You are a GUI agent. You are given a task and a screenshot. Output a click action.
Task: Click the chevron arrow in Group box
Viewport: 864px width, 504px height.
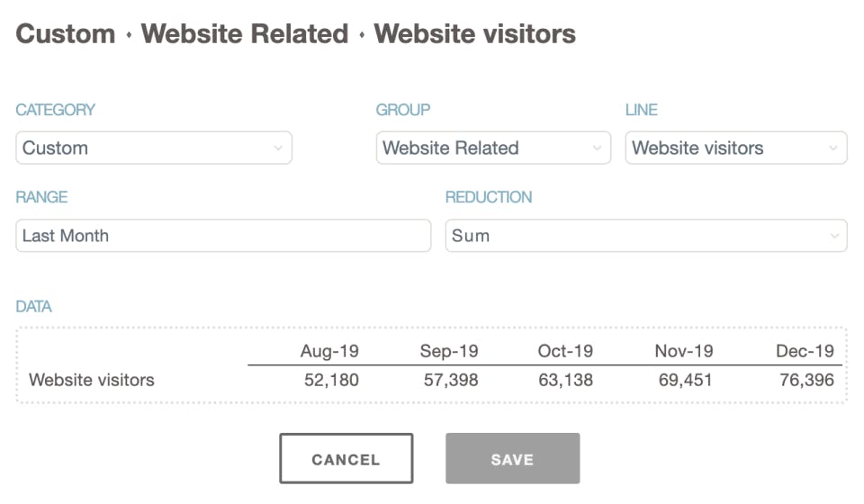coord(597,148)
